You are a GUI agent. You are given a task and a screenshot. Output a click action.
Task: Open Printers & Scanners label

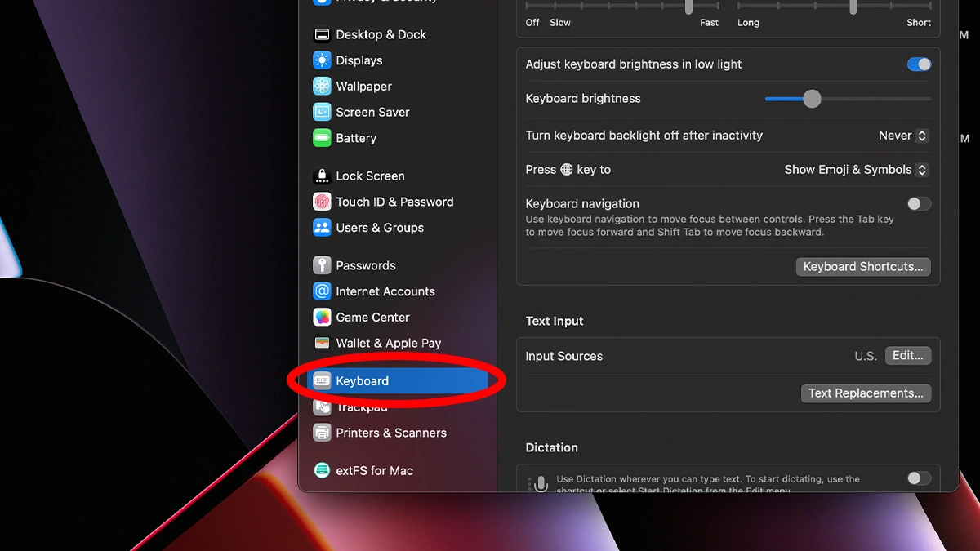[391, 433]
